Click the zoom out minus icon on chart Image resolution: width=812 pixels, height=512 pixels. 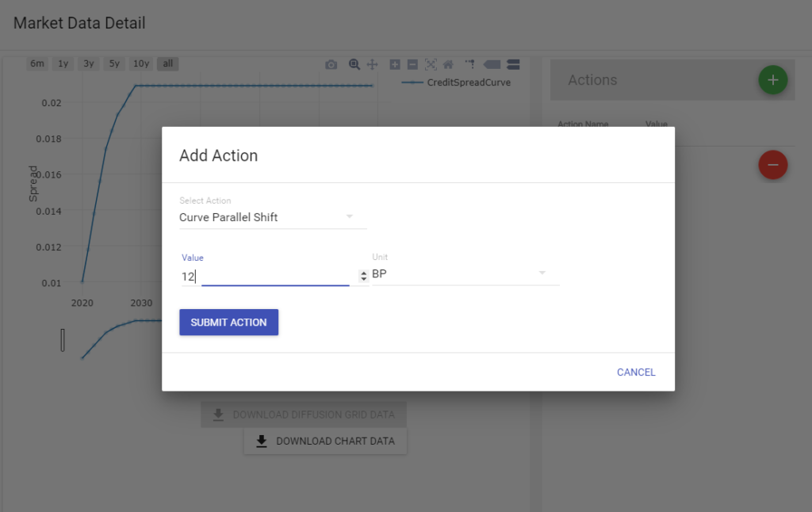tap(412, 64)
